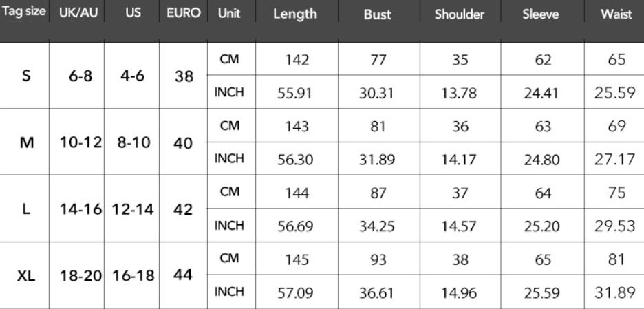Click the 87 bust value for size L
Image resolution: width=644 pixels, height=309 pixels.
pyautogui.click(x=377, y=193)
